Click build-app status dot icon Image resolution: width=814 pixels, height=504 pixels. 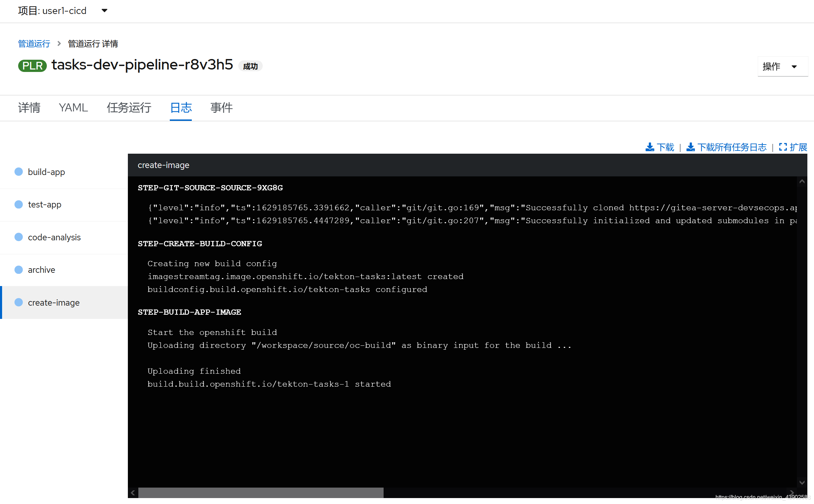point(19,172)
